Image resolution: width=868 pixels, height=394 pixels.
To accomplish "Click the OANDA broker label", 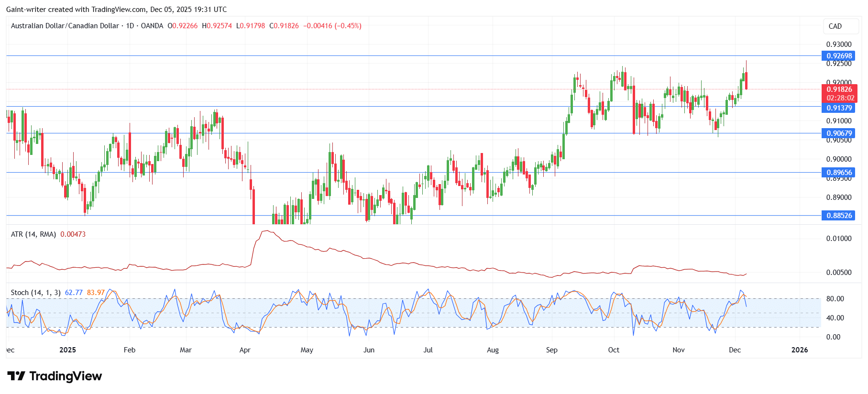I will (x=152, y=26).
